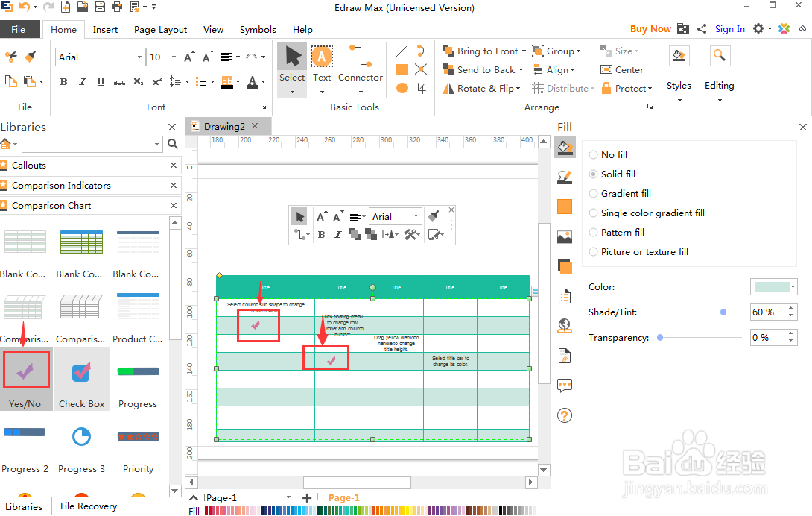Click the format painter brush
The image size is (812, 516).
tap(31, 56)
